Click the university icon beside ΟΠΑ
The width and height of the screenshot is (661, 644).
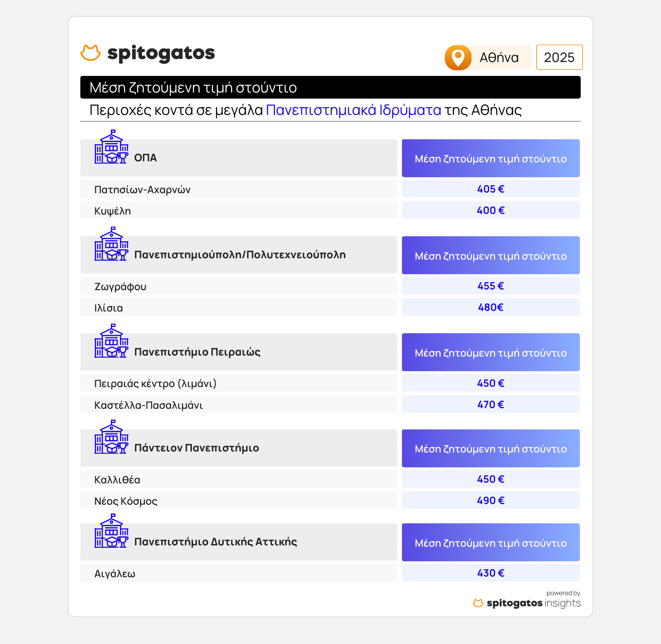pyautogui.click(x=111, y=147)
